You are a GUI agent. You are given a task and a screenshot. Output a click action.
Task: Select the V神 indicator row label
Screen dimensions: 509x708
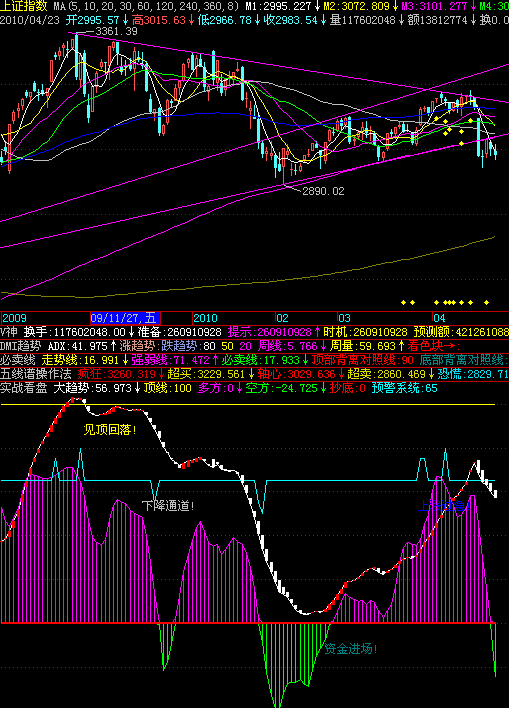click(9, 332)
